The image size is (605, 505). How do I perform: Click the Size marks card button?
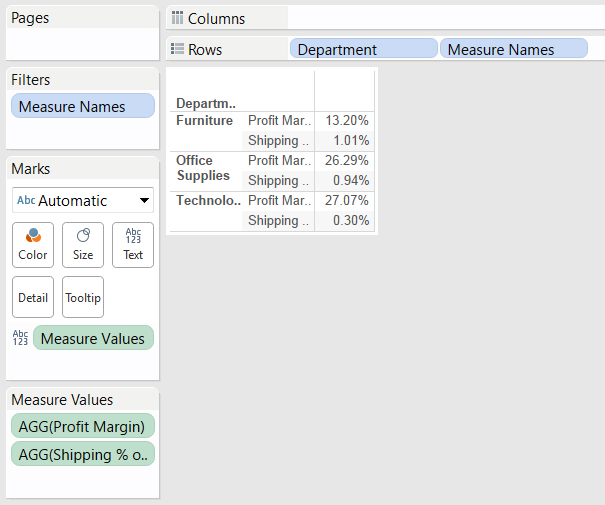[x=83, y=245]
